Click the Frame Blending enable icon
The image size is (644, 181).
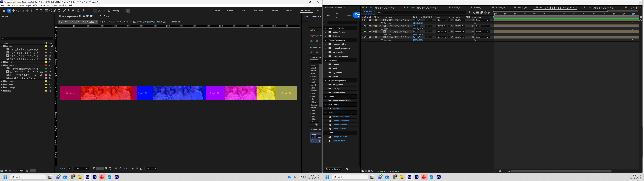(x=481, y=13)
